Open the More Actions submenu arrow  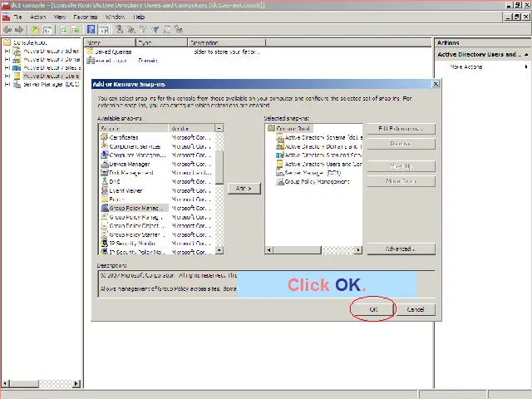click(x=526, y=66)
